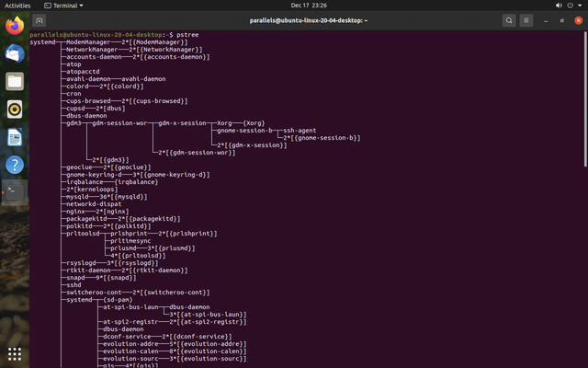Click the 'networkd-dispat' process entry
The image size is (588, 368).
pos(94,204)
